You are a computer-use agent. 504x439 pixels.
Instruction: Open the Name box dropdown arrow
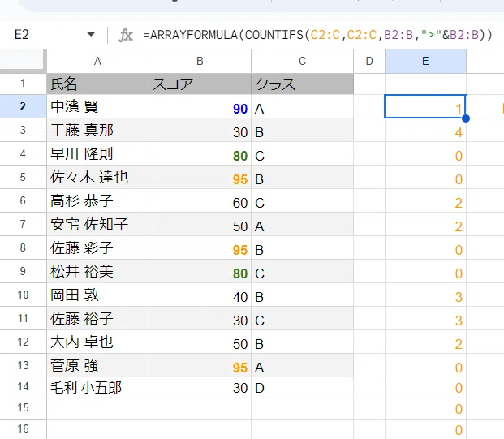(x=91, y=34)
